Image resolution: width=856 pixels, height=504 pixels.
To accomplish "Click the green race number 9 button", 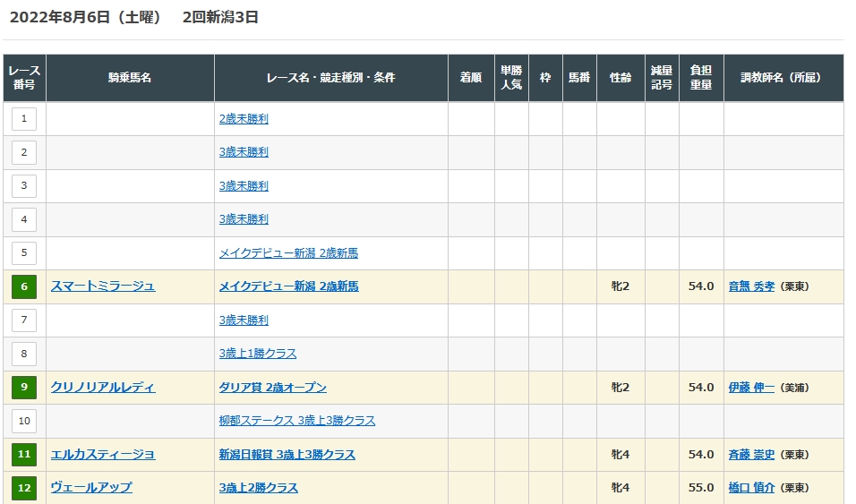I will coord(24,388).
